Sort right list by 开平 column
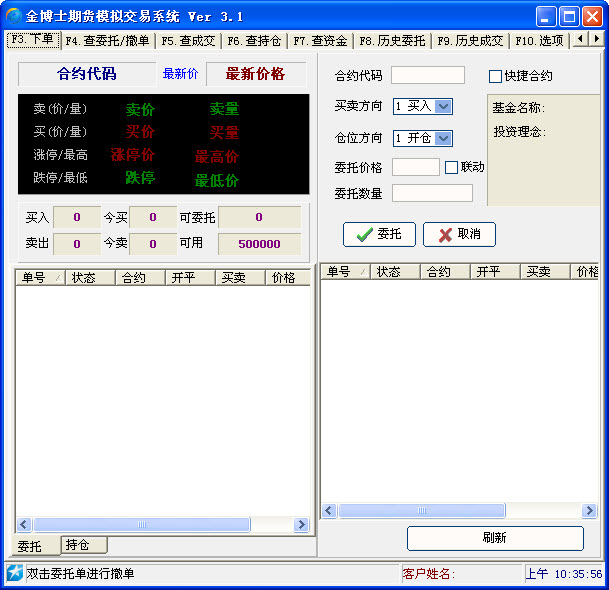This screenshot has height=590, width=609. (x=496, y=271)
